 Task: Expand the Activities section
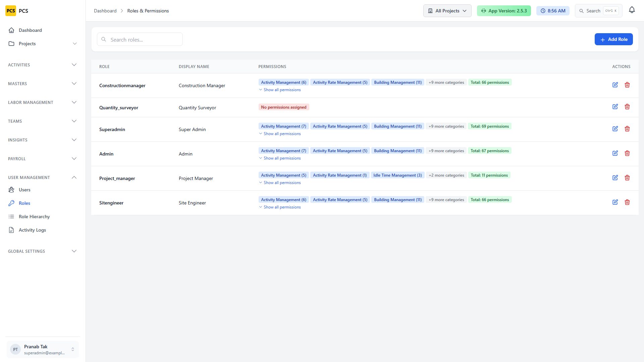coord(43,65)
